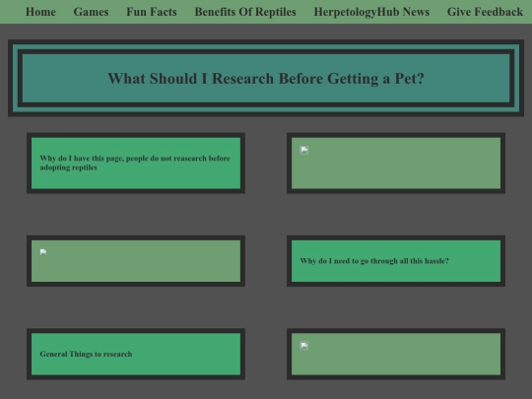
Task: Click the 'General Things to research' text
Action: [86, 354]
